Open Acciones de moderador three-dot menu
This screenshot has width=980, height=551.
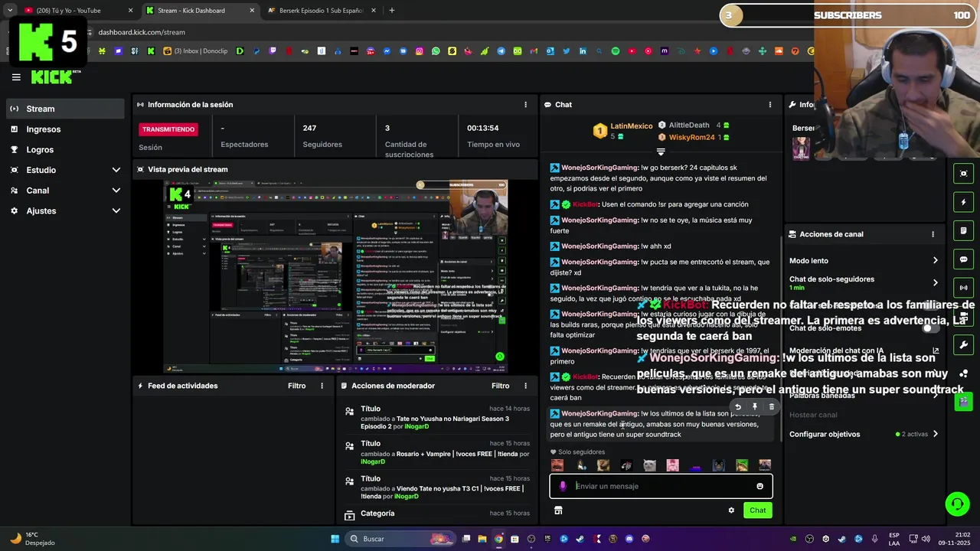click(525, 386)
